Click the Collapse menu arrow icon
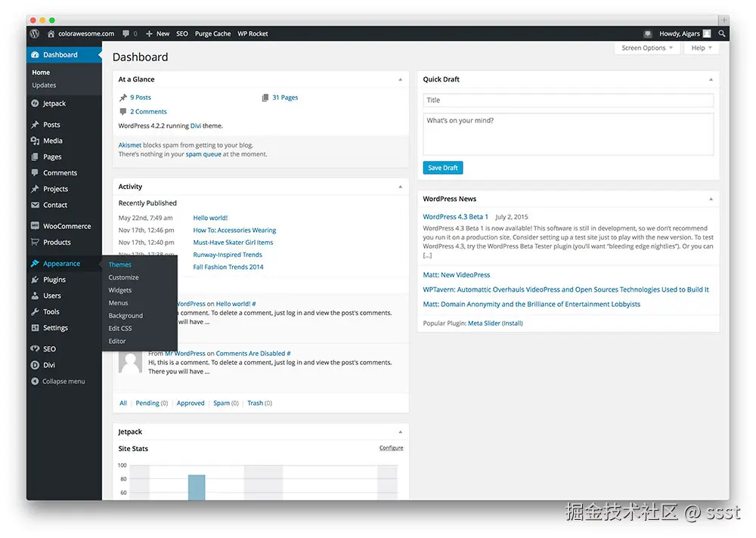 tap(35, 382)
